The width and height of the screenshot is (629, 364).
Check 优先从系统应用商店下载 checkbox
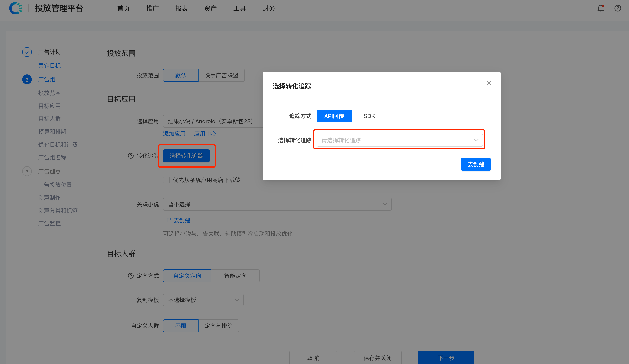166,180
